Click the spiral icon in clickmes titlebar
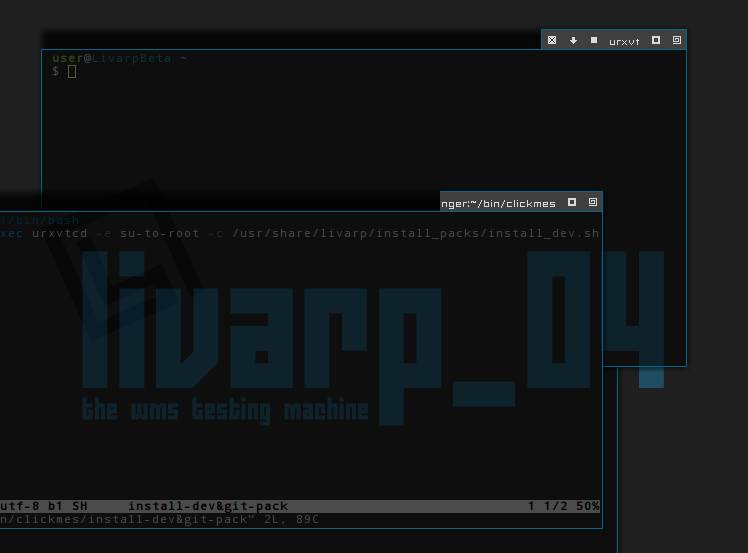Viewport: 748px width, 553px height. coord(592,202)
